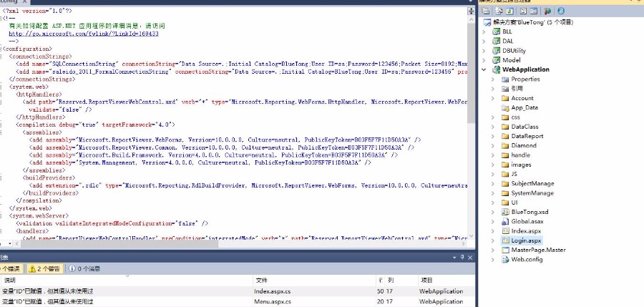Click the Refresh icon in Solution Explorer toolbar

[509, 11]
